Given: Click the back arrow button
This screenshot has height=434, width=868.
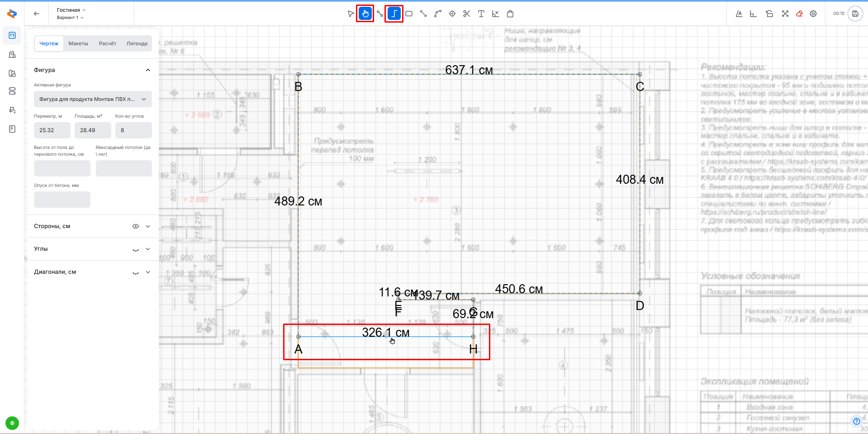Looking at the screenshot, I should (x=37, y=14).
